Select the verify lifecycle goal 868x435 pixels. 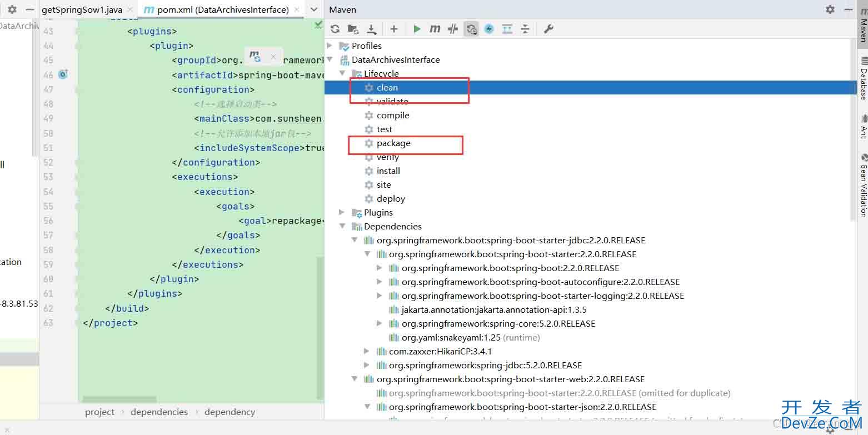pos(387,157)
